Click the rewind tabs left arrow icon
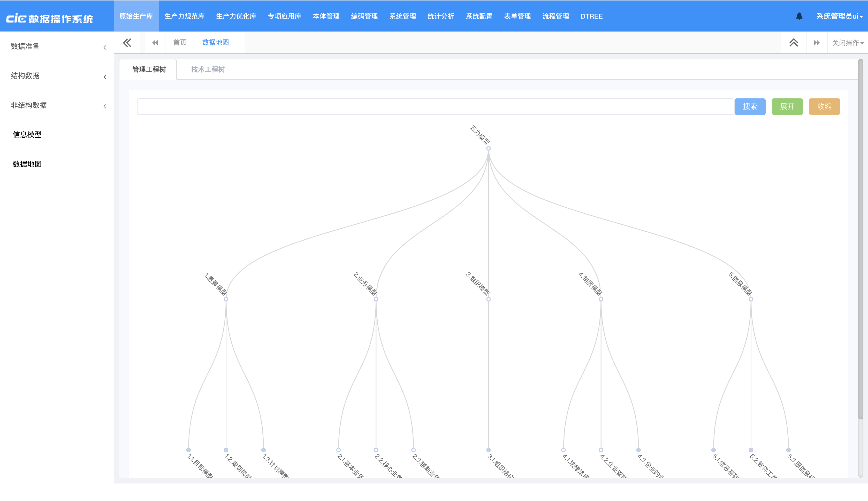This screenshot has width=868, height=501. click(155, 43)
